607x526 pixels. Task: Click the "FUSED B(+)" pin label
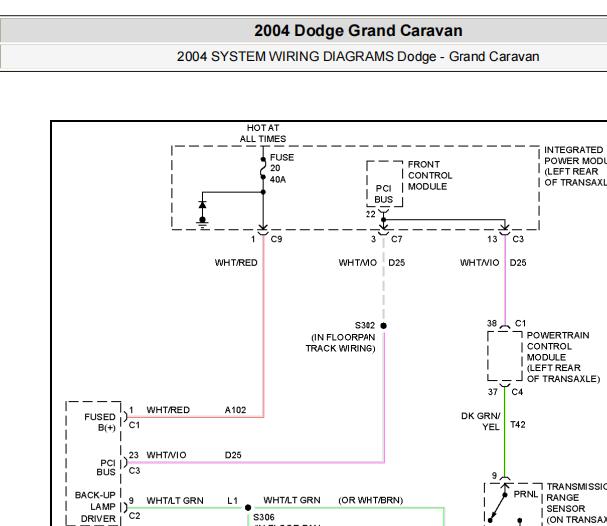pyautogui.click(x=100, y=422)
